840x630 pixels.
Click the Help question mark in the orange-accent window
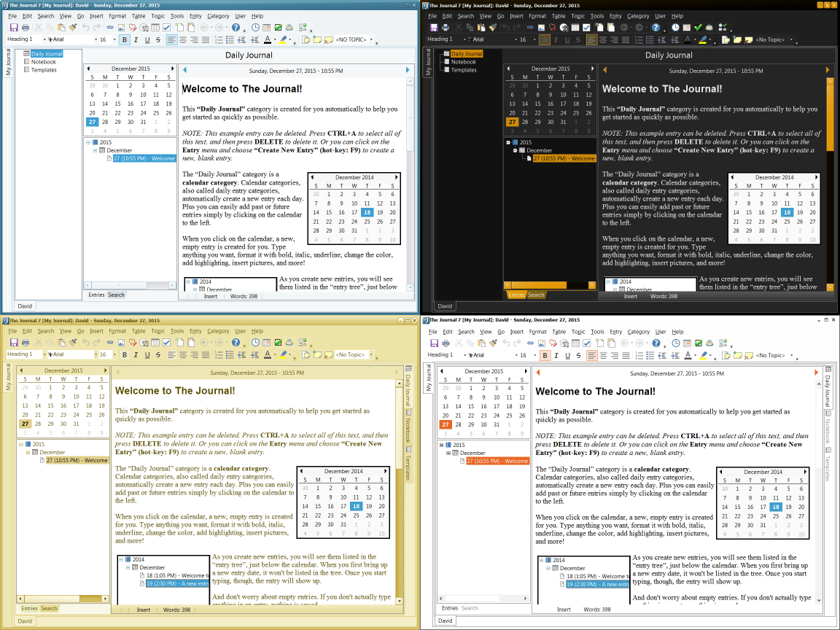coord(656,343)
